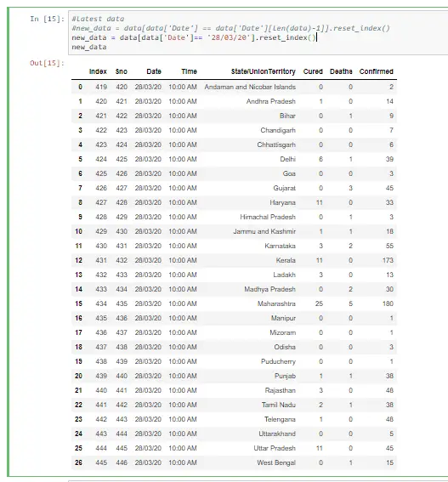The width and height of the screenshot is (448, 482).
Task: Click the Sno column header
Action: click(x=122, y=71)
